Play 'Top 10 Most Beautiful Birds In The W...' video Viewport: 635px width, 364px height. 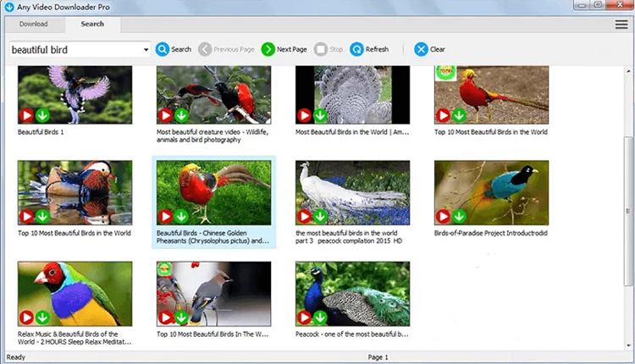[165, 317]
